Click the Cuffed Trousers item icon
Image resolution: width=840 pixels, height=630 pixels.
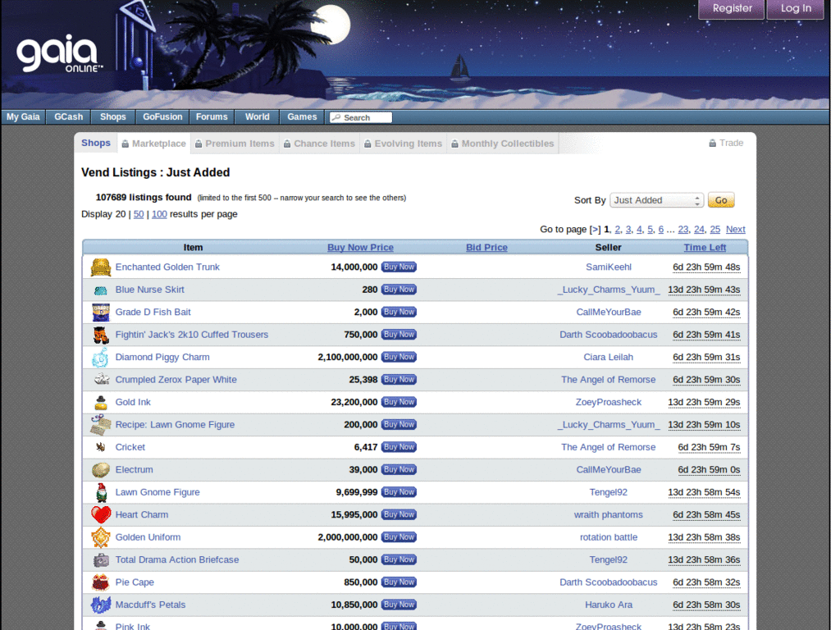tap(101, 335)
